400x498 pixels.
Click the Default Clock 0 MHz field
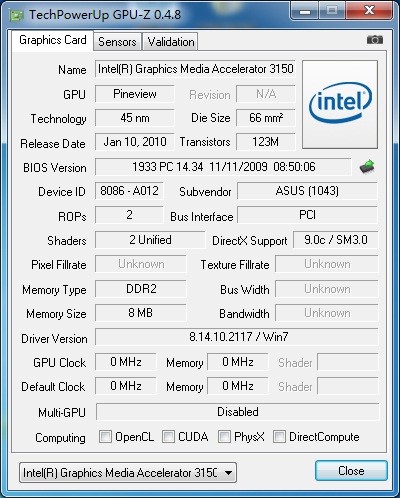(x=126, y=386)
